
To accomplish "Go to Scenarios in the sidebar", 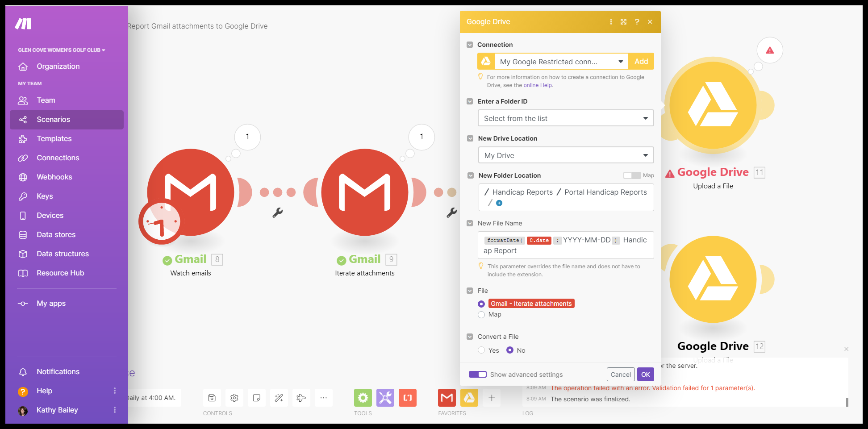I will 67,120.
